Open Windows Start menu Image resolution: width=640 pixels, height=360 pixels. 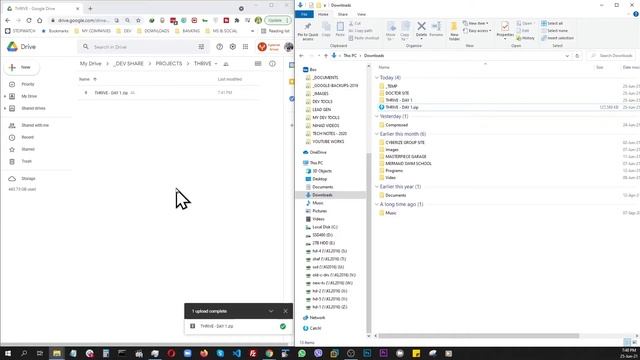(x=8, y=353)
